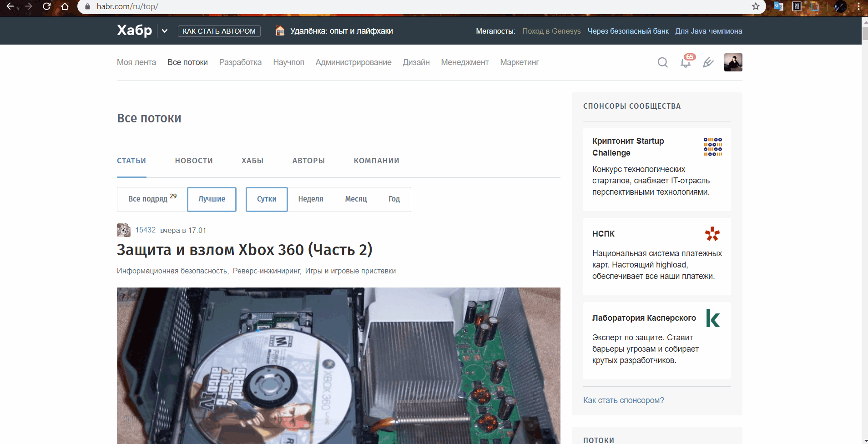
Task: Click the Xbox 360 article image
Action: (x=338, y=366)
